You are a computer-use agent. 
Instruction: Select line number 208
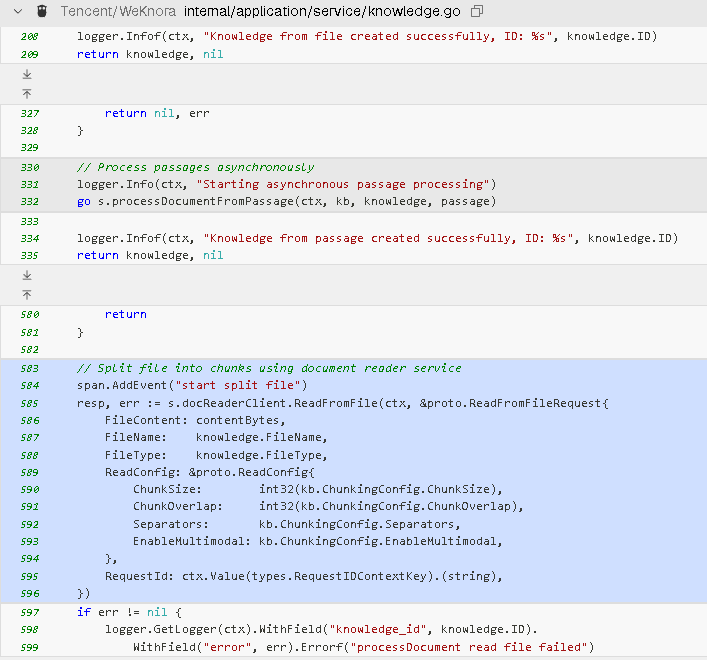tap(30, 37)
